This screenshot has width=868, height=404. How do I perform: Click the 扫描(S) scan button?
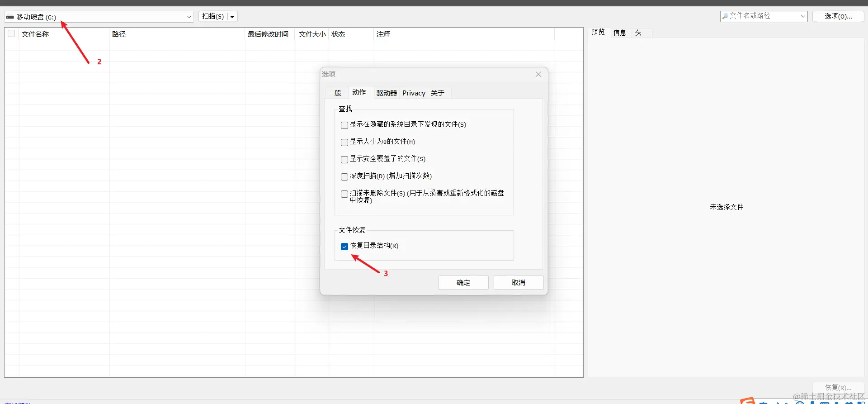coord(213,16)
